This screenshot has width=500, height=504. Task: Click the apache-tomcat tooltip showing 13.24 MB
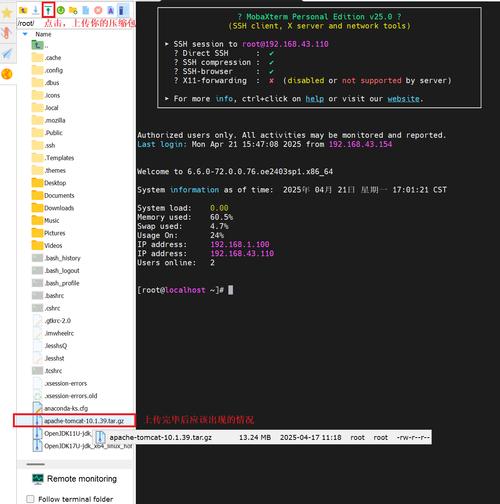click(262, 437)
